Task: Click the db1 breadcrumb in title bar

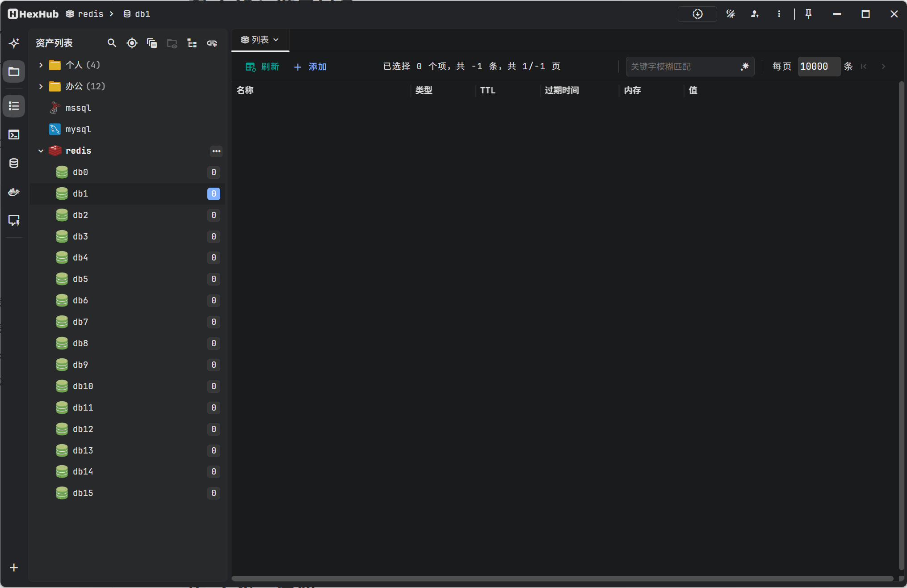Action: [137, 14]
